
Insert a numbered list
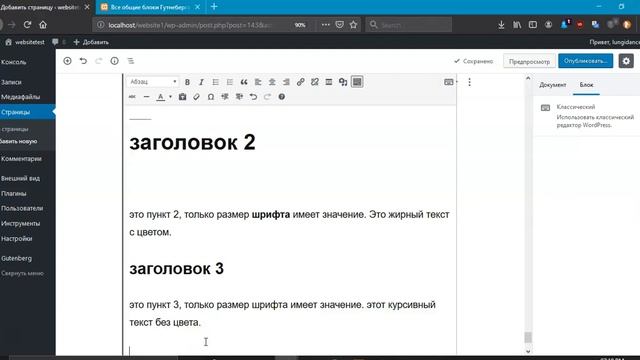pos(230,82)
